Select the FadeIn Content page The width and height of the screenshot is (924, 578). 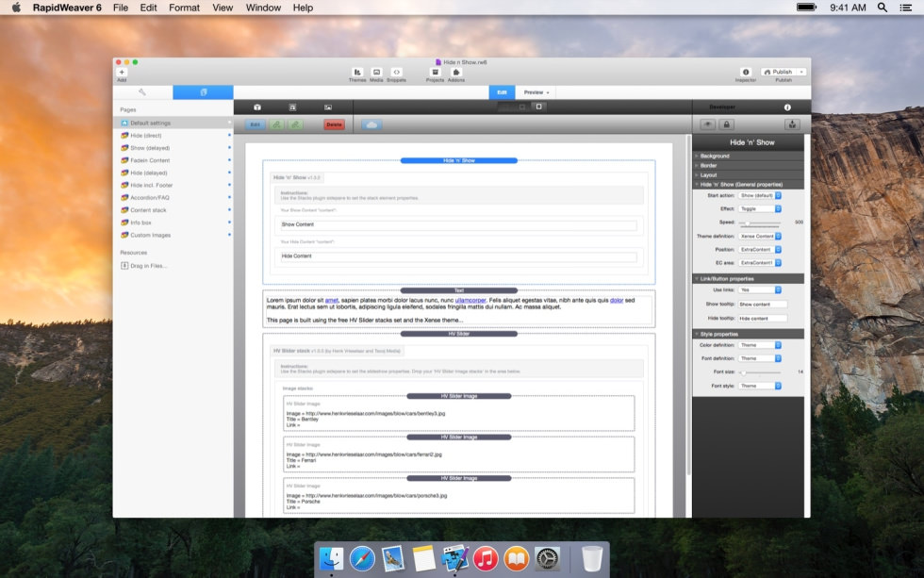tap(173, 160)
